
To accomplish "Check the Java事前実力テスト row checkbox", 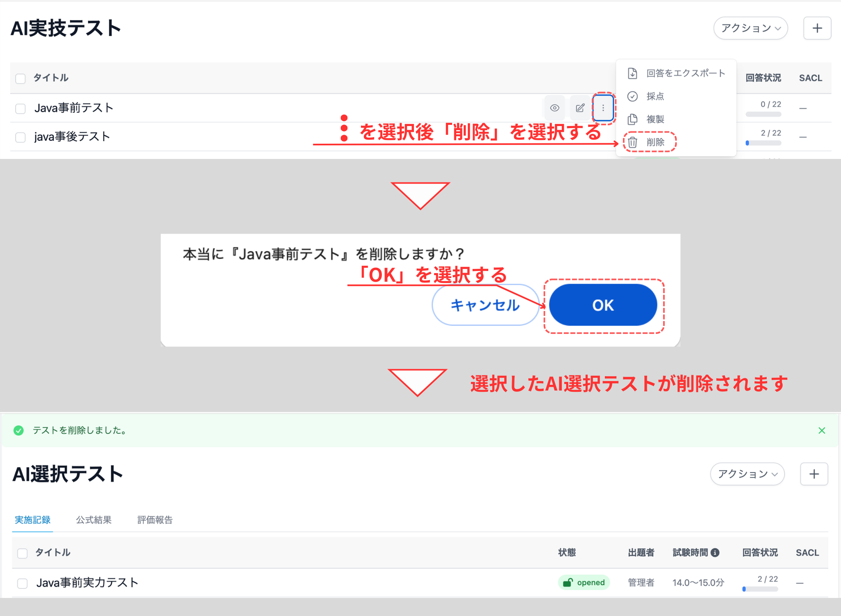I will tap(22, 582).
